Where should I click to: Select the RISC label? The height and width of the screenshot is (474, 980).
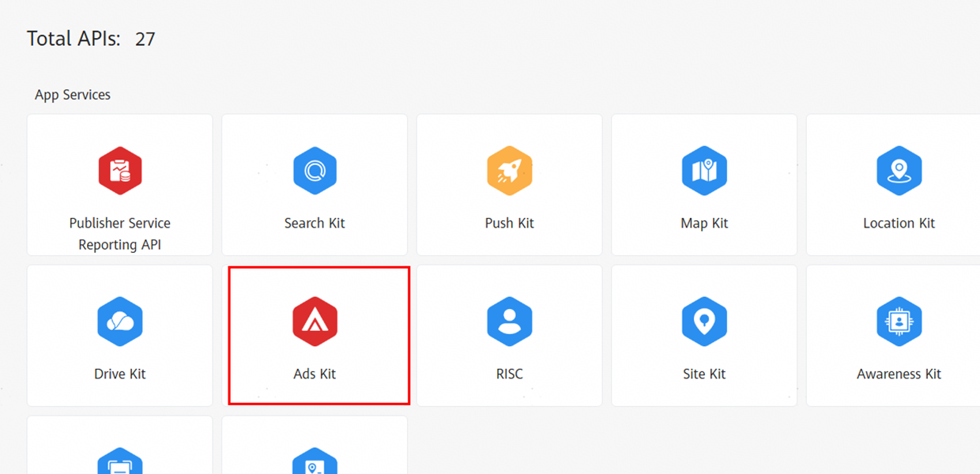pyautogui.click(x=510, y=374)
